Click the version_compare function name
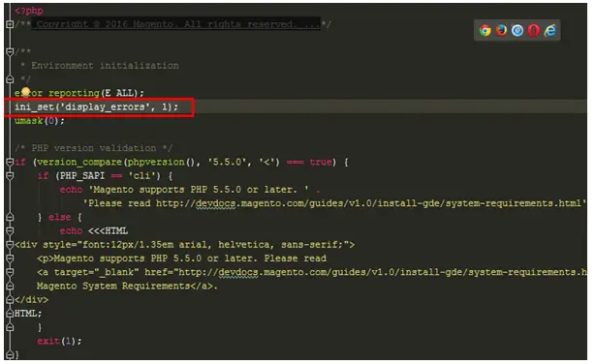Screen dimensions: 595x364 pos(79,162)
